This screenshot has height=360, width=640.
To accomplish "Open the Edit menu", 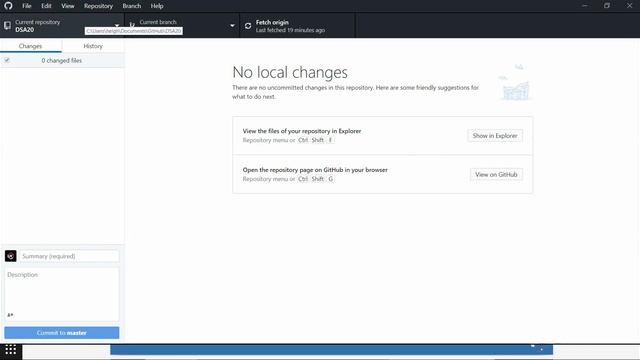I will 46,6.
